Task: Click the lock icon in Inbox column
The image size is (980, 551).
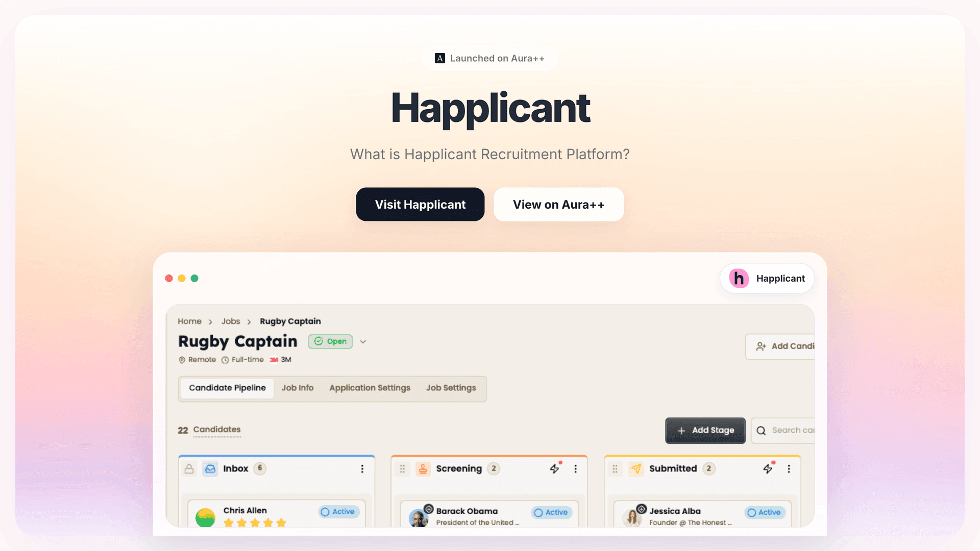Action: click(x=189, y=469)
